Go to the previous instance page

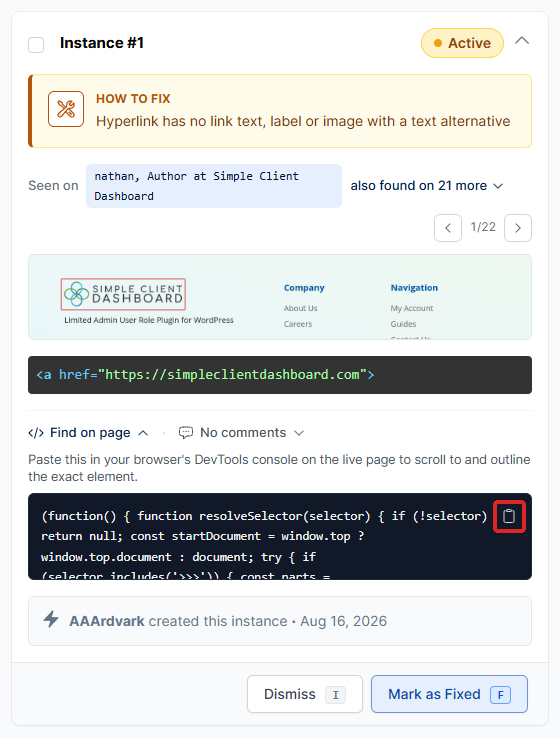coord(448,228)
